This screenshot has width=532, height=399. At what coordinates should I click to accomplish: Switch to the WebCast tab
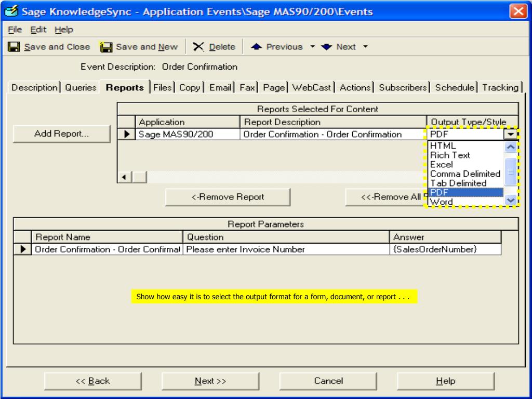click(x=312, y=87)
